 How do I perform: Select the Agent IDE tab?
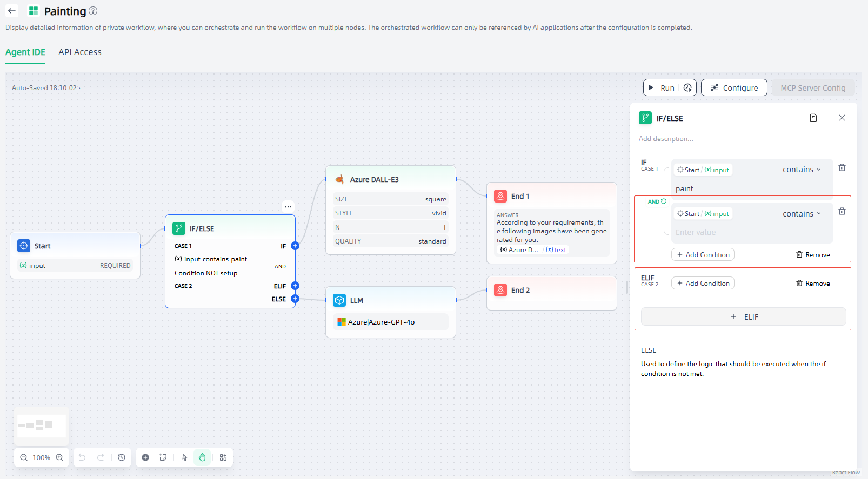25,52
